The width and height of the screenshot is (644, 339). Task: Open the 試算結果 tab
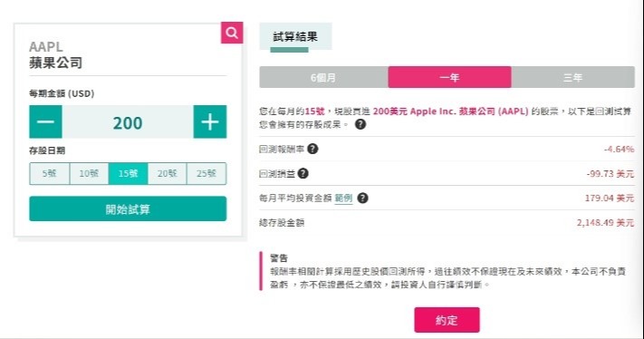coord(295,36)
